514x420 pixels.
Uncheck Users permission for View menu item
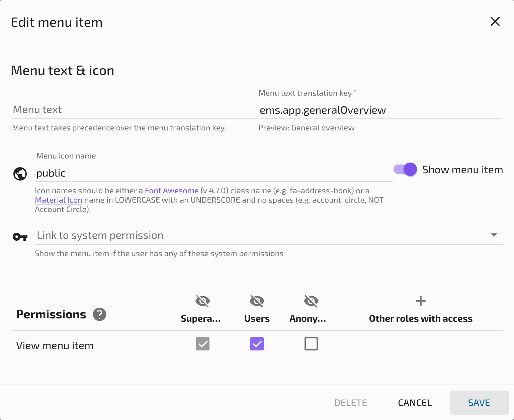click(x=257, y=344)
